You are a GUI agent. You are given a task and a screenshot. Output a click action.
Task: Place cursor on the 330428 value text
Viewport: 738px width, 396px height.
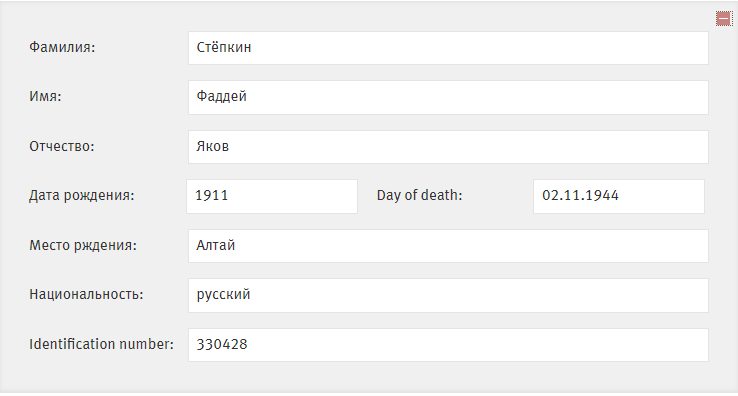pos(222,344)
